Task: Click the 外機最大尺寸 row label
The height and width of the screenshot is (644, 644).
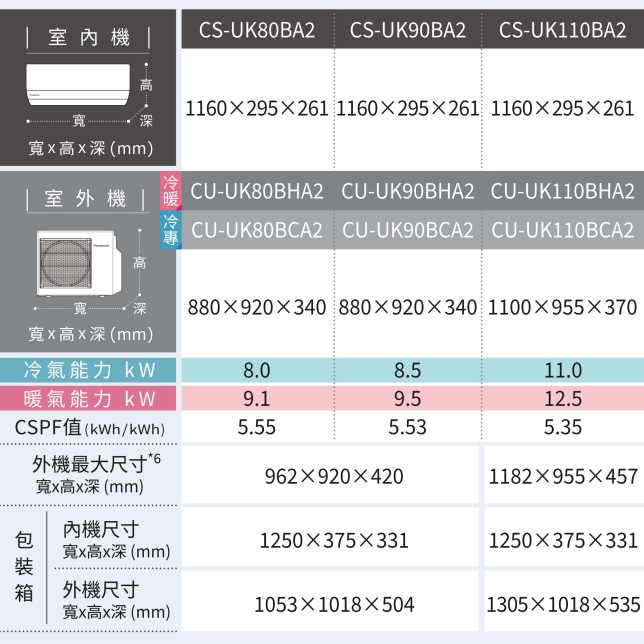Action: (x=89, y=474)
